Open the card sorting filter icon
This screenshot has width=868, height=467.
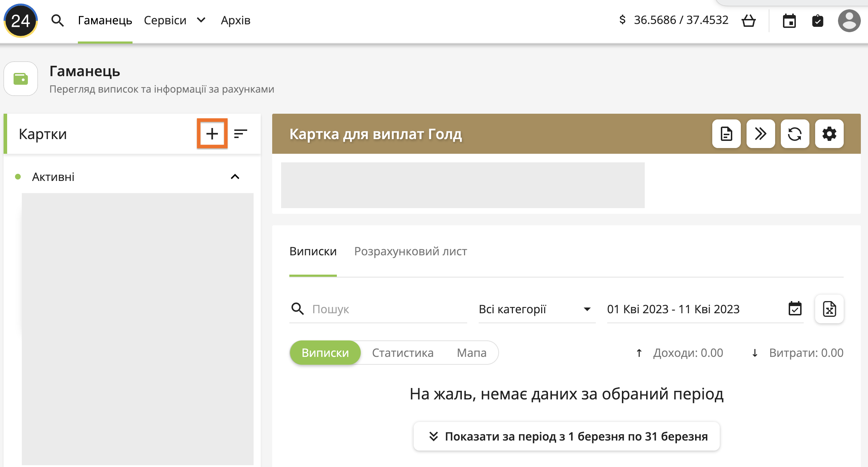click(240, 134)
